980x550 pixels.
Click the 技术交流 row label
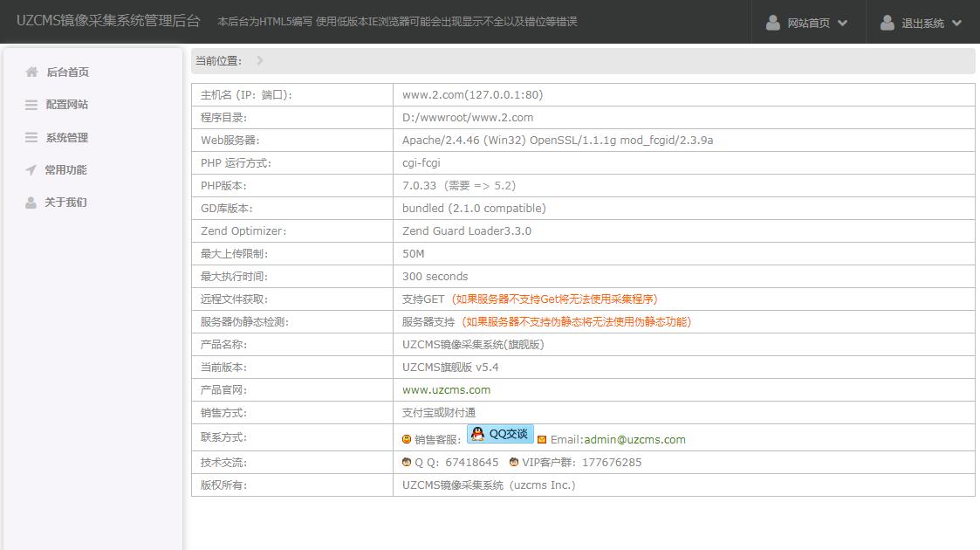[223, 463]
